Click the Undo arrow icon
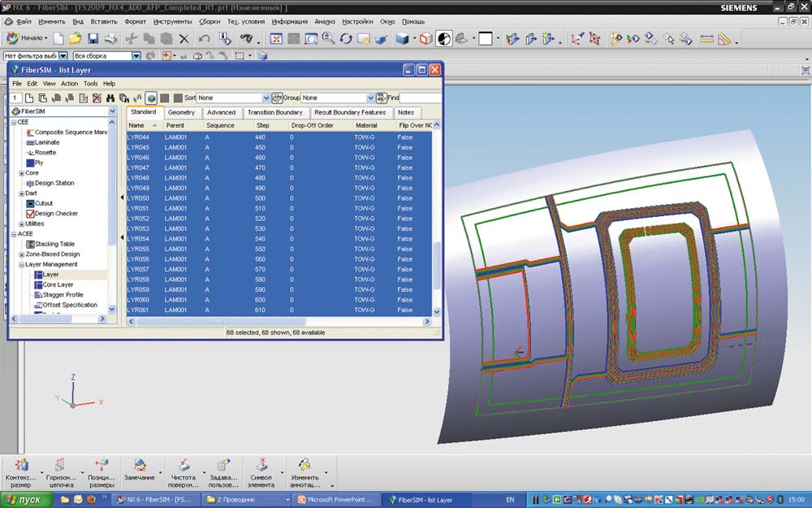 (x=204, y=39)
